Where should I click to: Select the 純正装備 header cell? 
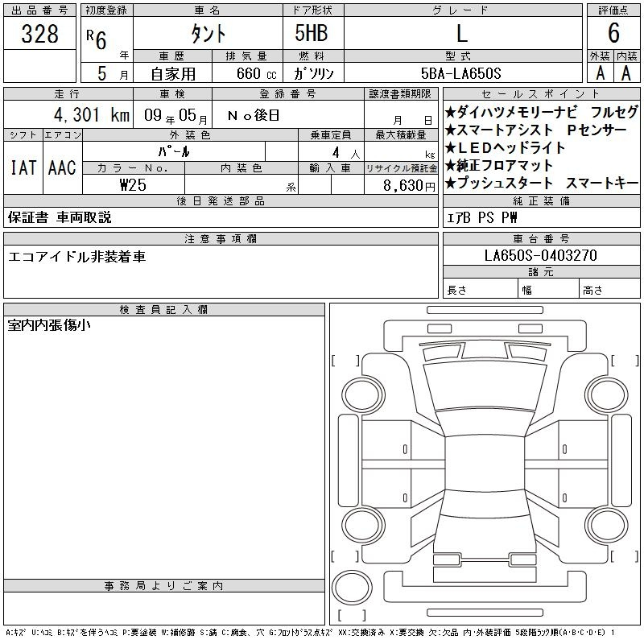pos(541,200)
